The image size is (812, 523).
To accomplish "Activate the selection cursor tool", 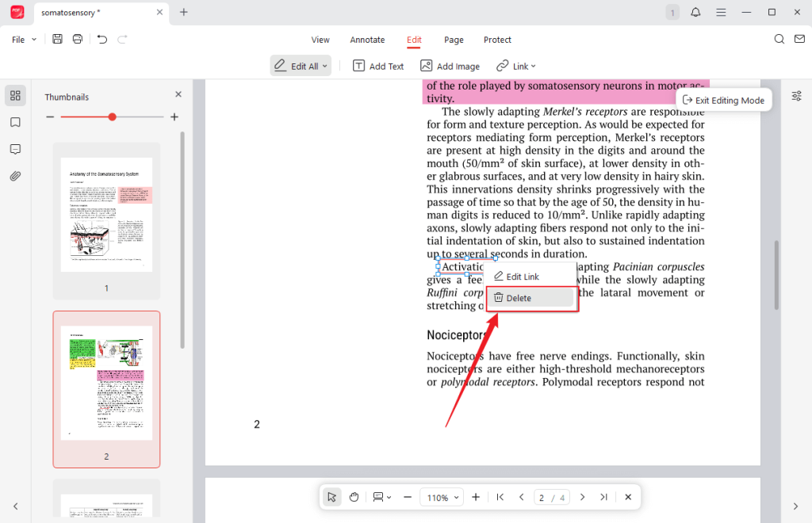I will coord(331,497).
